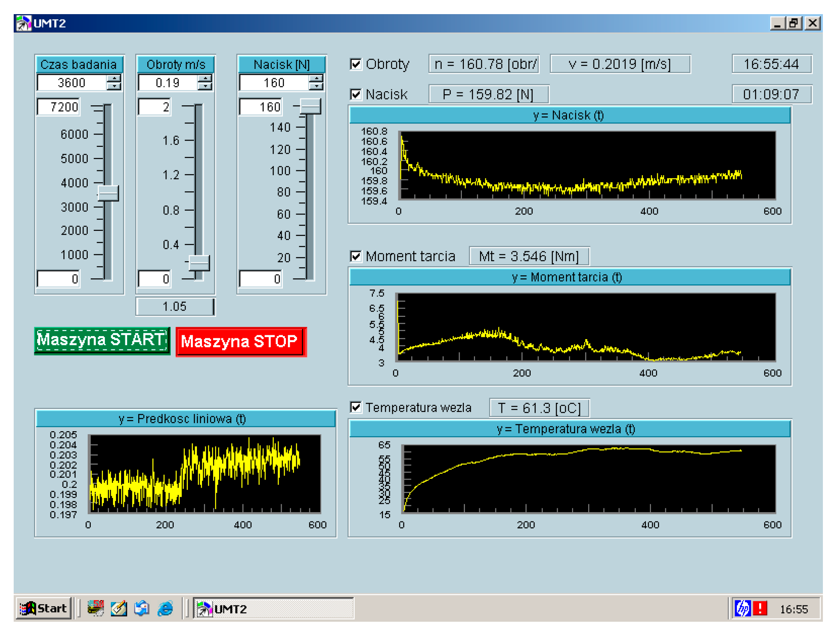Viewport: 840px width, 635px height.
Task: Increase Czas badania with up arrow
Action: pyautogui.click(x=114, y=79)
